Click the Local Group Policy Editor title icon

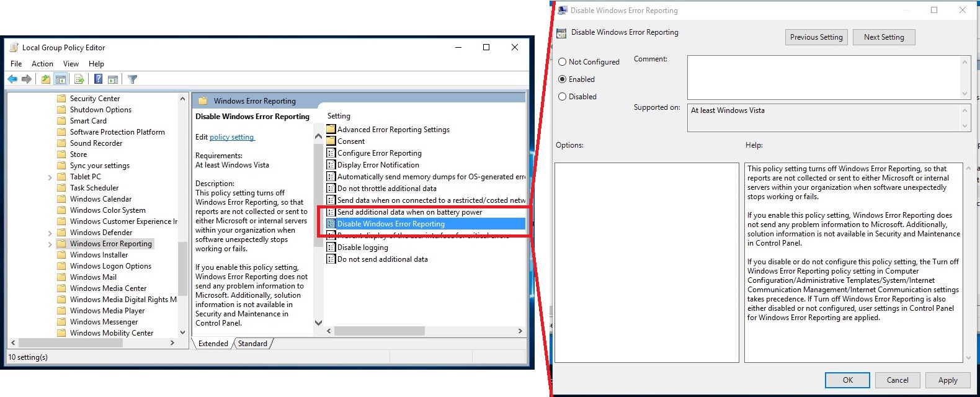click(14, 48)
